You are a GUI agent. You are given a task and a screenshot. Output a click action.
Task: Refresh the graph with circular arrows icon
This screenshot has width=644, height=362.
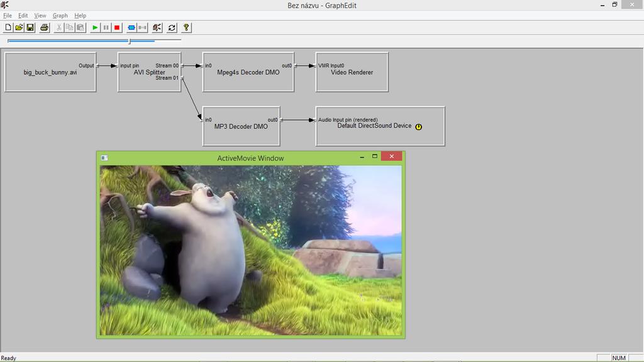(172, 28)
